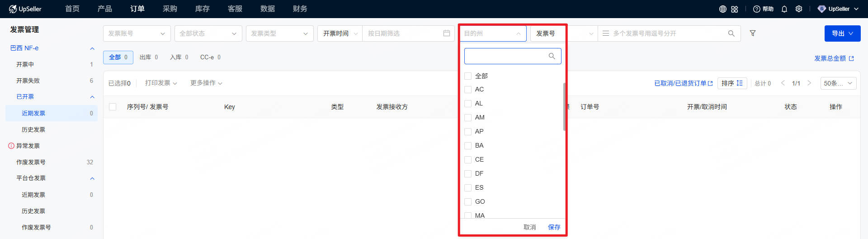868x239 pixels.
Task: Open the apps grid icon
Action: (735, 9)
